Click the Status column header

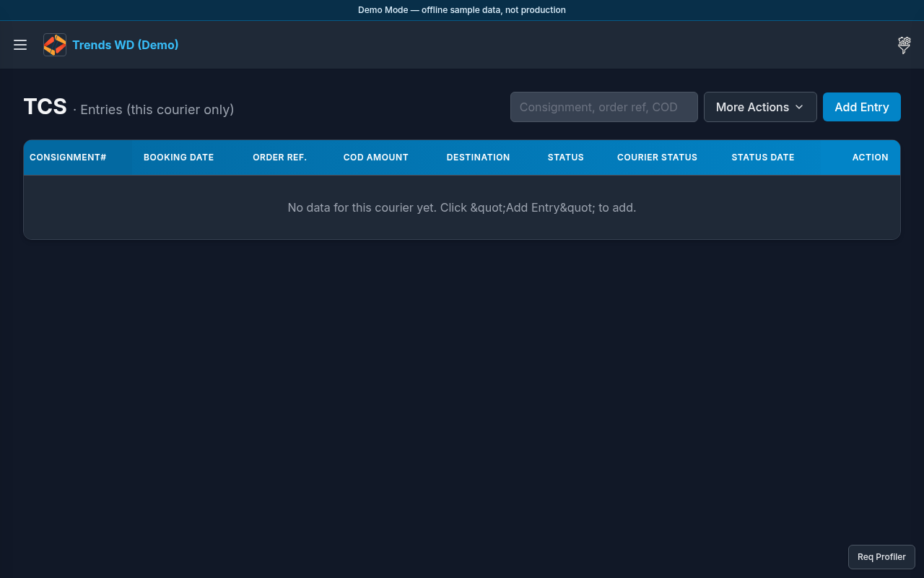566,158
